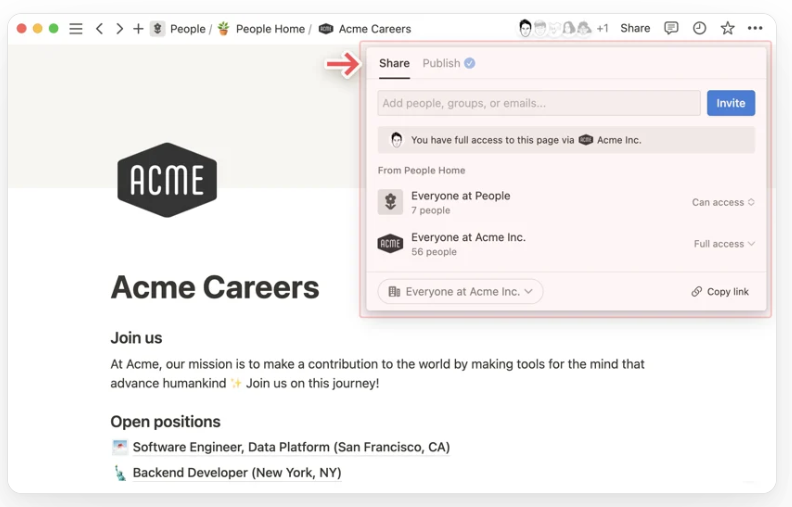Viewport: 792px width, 507px height.
Task: Open the comments icon
Action: point(671,28)
